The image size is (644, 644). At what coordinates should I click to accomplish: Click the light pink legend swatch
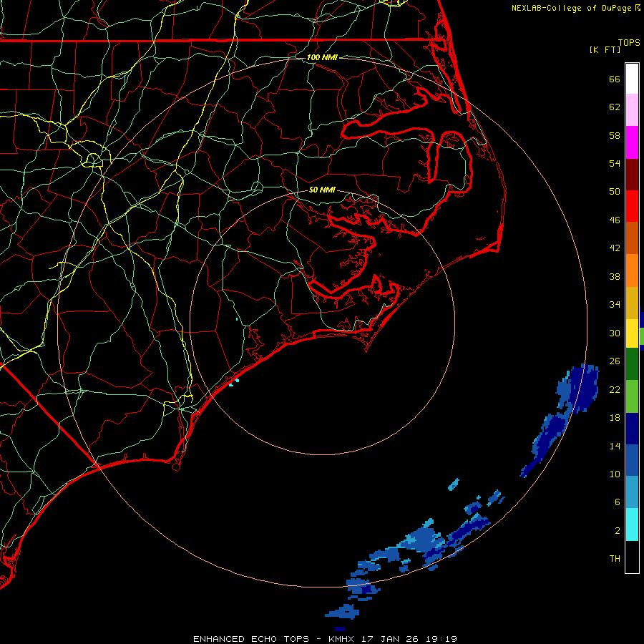(632, 109)
